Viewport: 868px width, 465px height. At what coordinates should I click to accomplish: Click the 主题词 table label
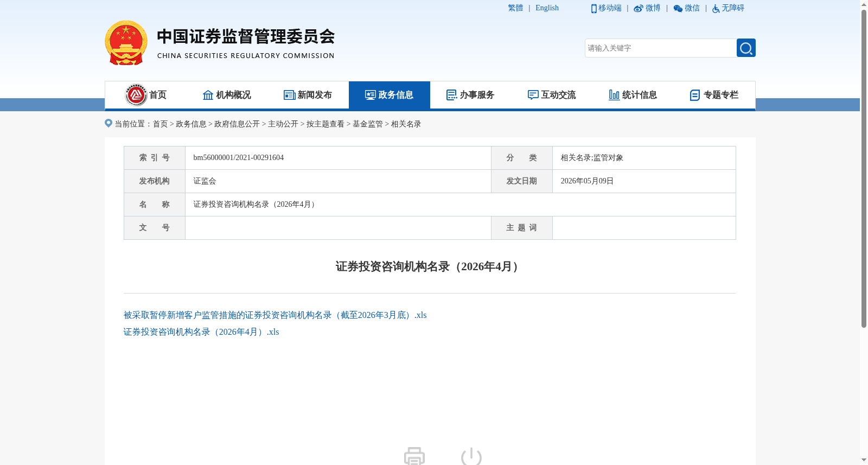522,228
